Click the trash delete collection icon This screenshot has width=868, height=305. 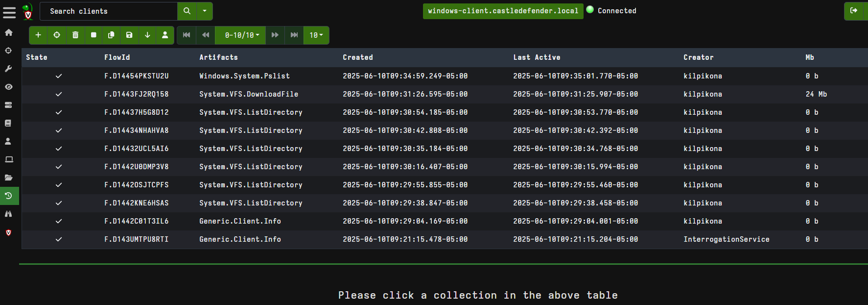click(x=75, y=35)
